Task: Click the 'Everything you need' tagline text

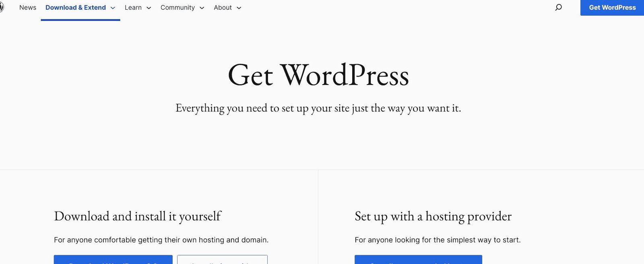Action: [318, 108]
